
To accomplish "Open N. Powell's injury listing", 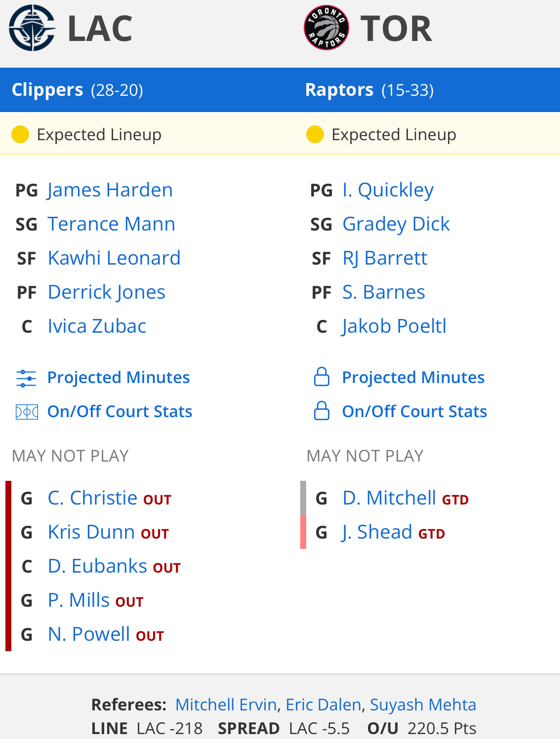I will 89,634.
